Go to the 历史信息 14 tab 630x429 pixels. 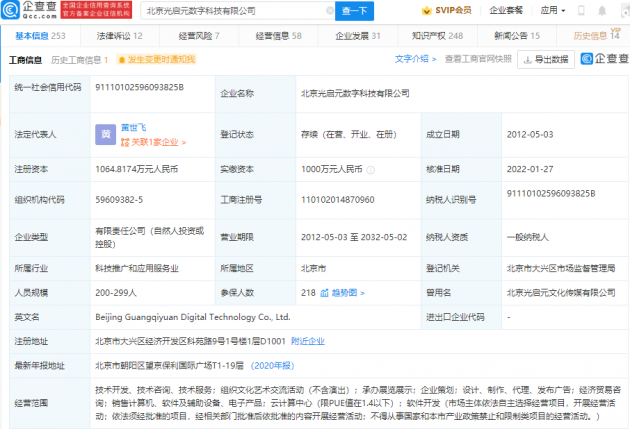[597, 35]
